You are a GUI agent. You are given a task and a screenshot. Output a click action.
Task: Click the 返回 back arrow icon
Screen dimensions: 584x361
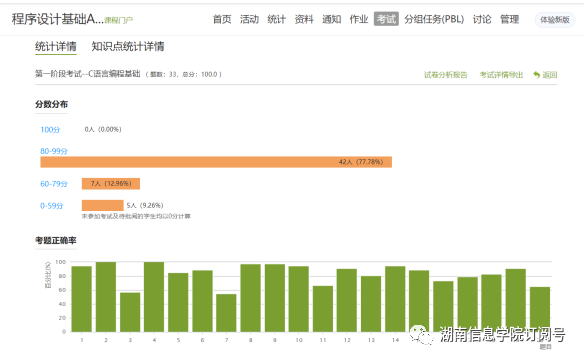click(x=536, y=75)
